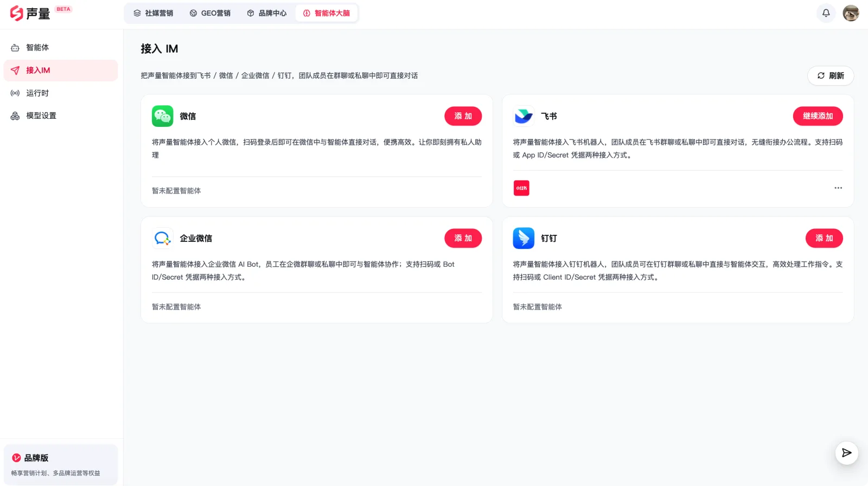Viewport: 868px width, 486px height.
Task: Click the 企业微信 card title
Action: 196,238
